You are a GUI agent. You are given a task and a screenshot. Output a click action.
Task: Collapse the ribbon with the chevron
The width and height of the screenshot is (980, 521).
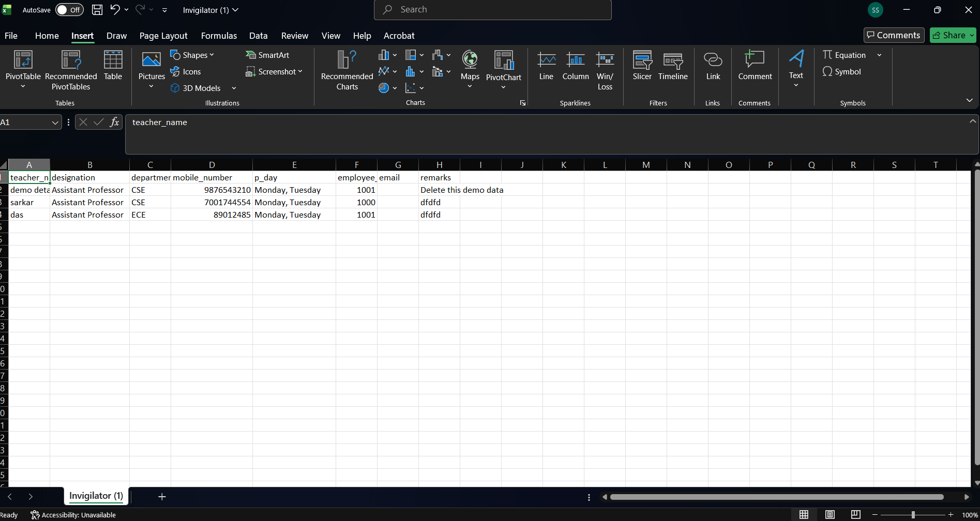coord(969,100)
